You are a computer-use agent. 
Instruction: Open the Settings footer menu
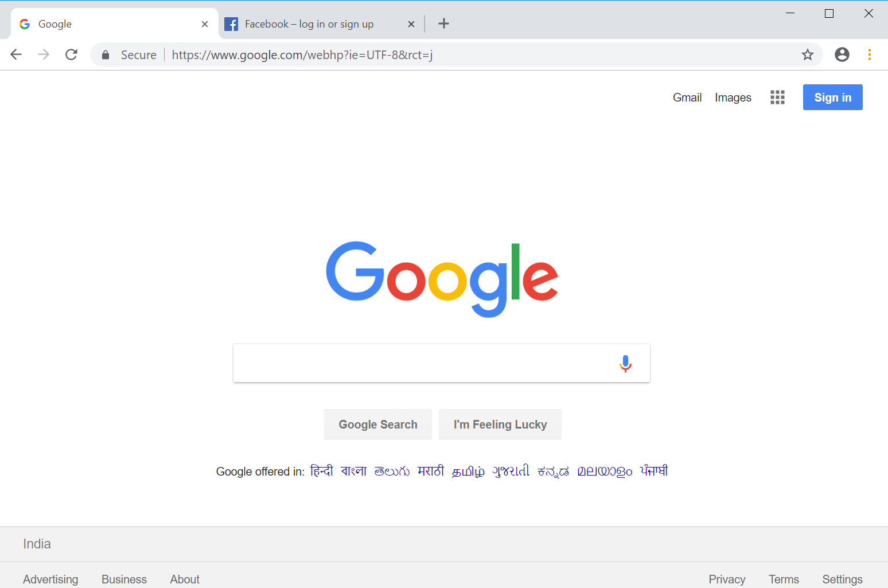[842, 579]
